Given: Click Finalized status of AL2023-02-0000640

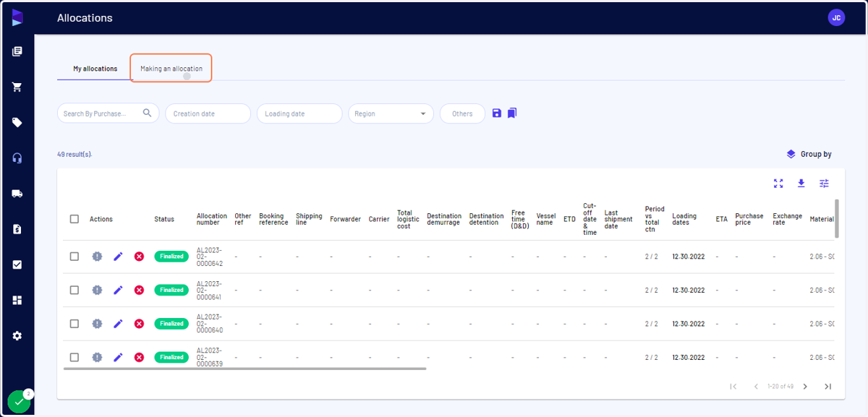Looking at the screenshot, I should [171, 324].
